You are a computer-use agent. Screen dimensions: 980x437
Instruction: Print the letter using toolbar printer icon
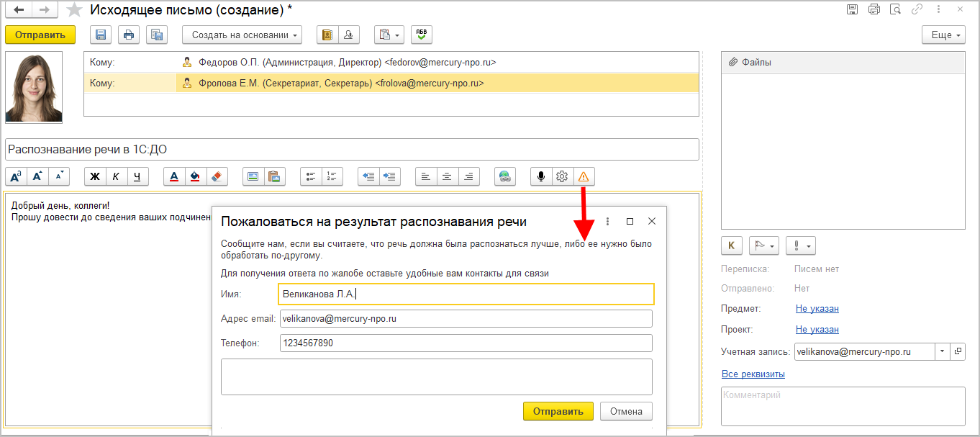click(x=129, y=35)
